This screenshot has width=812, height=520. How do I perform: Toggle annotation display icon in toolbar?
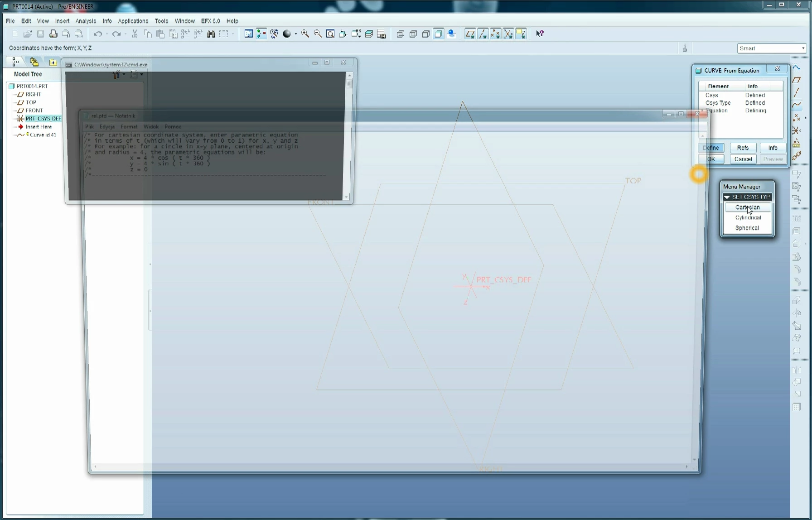click(x=521, y=34)
